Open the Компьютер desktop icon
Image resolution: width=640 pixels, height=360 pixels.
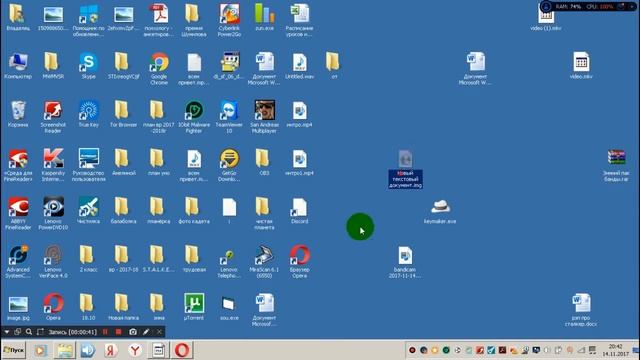tap(18, 65)
